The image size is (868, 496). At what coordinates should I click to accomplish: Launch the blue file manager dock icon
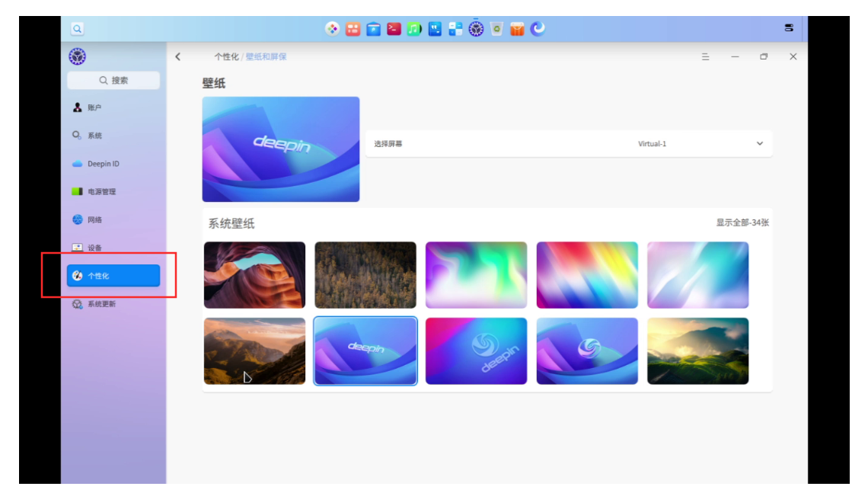(x=374, y=29)
